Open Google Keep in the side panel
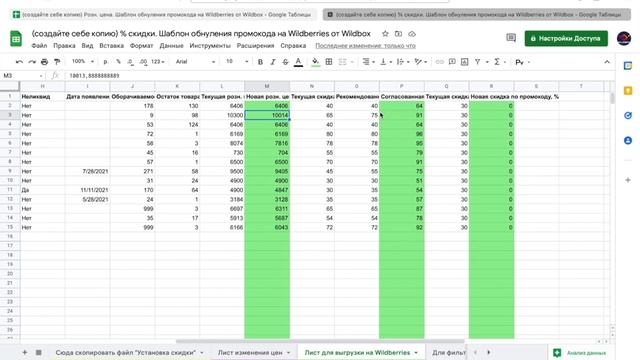 coord(628,91)
